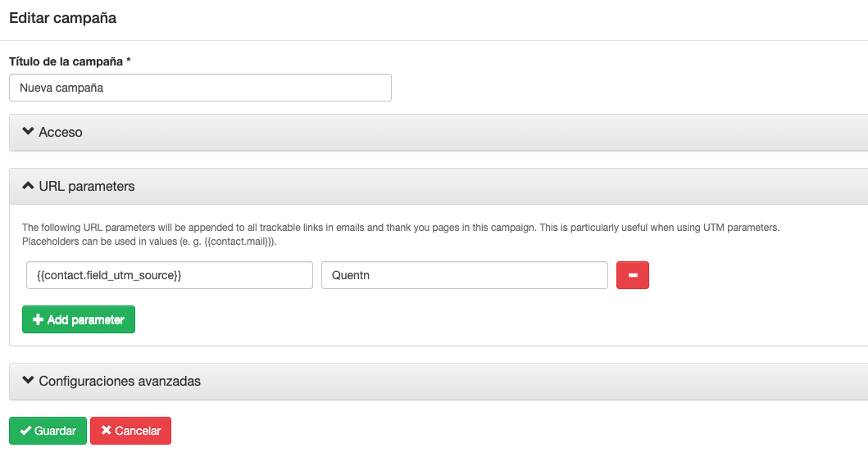Click the Editar campaña heading
Image resolution: width=868 pixels, height=452 pixels.
click(x=62, y=18)
